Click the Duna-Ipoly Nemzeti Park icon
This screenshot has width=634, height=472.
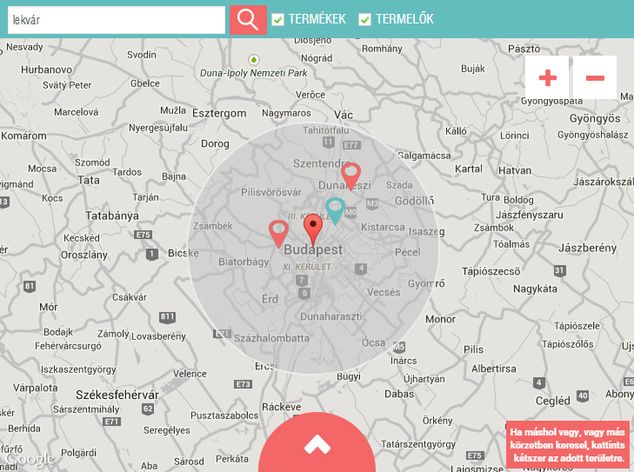(x=254, y=60)
